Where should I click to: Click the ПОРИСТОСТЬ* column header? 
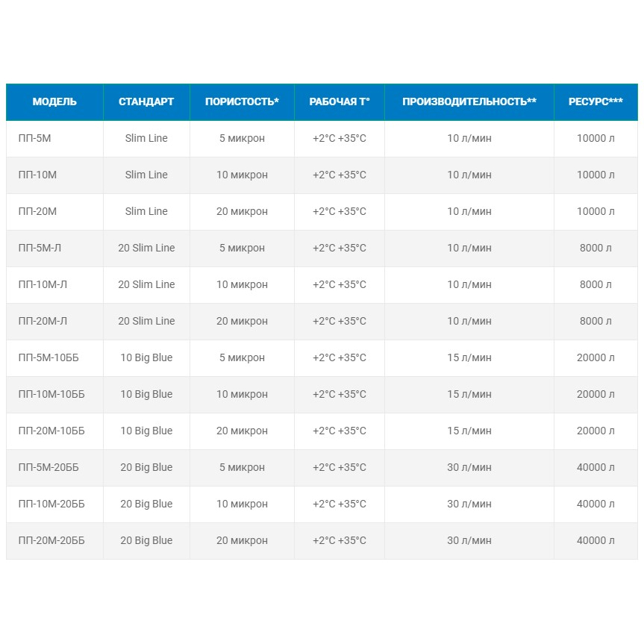[242, 101]
